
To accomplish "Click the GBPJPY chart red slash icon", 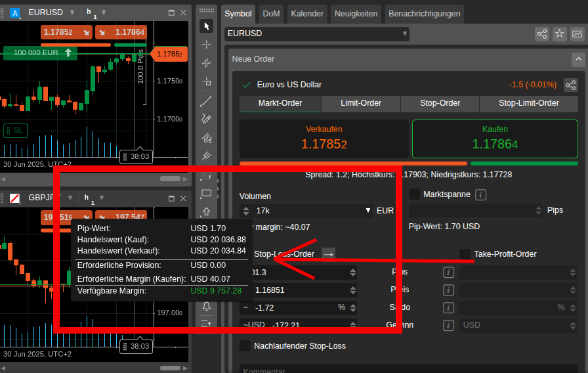I will 14,198.
